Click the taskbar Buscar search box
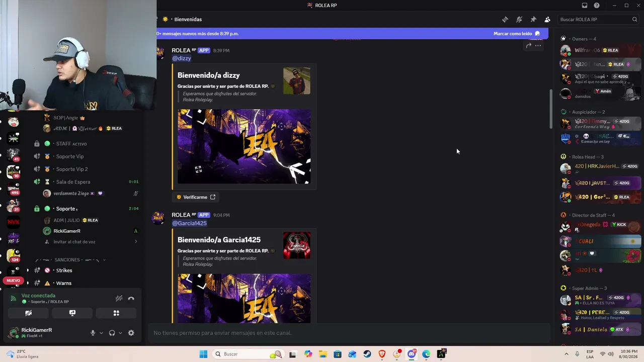The height and width of the screenshot is (362, 644). click(248, 354)
